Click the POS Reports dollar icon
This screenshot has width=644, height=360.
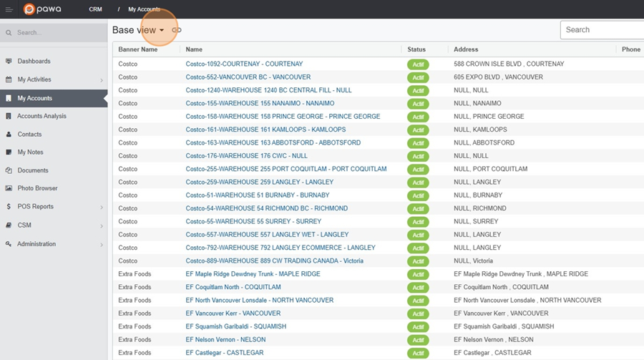[9, 206]
